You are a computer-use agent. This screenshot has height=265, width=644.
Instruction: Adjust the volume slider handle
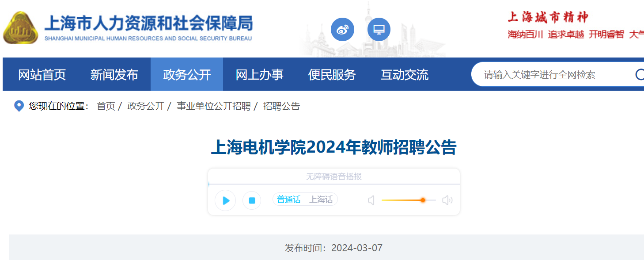(x=423, y=200)
